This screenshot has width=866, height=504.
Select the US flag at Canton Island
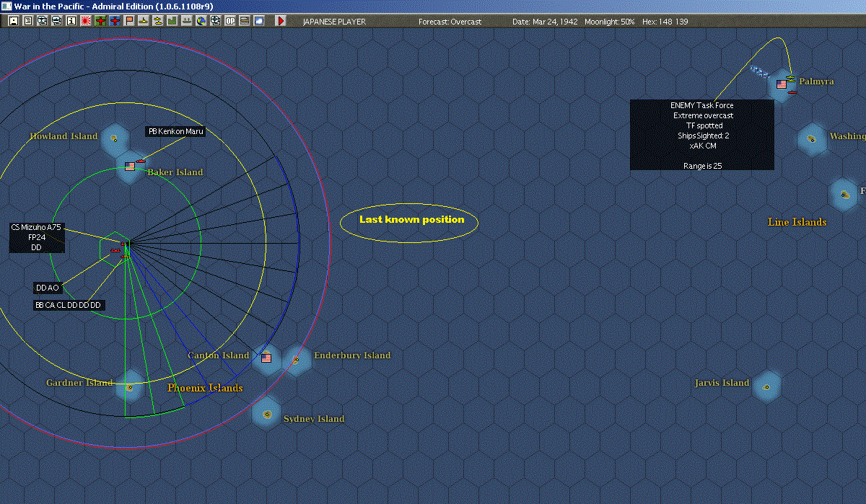(x=266, y=358)
